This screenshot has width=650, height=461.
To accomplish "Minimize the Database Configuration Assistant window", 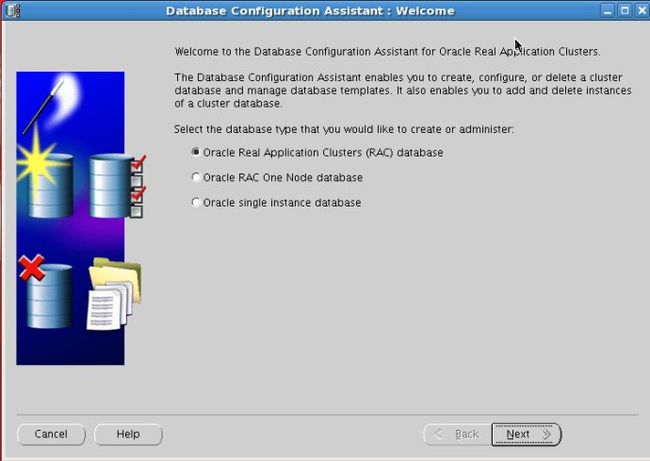I will coord(607,10).
